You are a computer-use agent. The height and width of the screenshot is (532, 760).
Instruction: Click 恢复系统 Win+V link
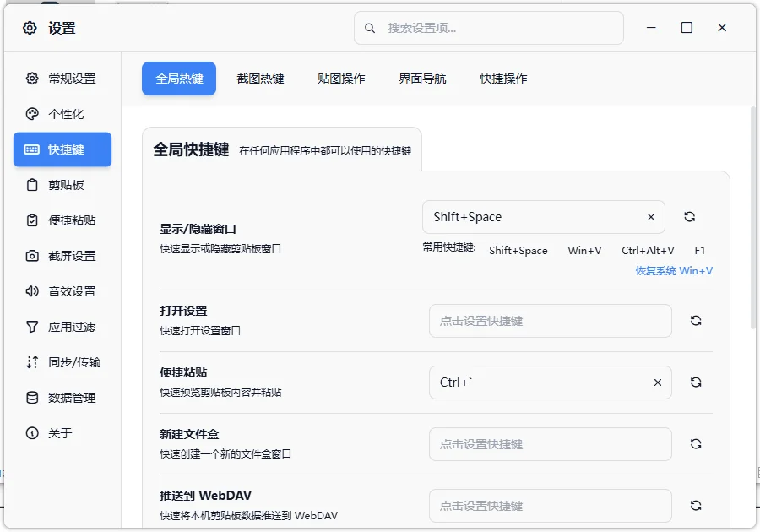tap(674, 271)
